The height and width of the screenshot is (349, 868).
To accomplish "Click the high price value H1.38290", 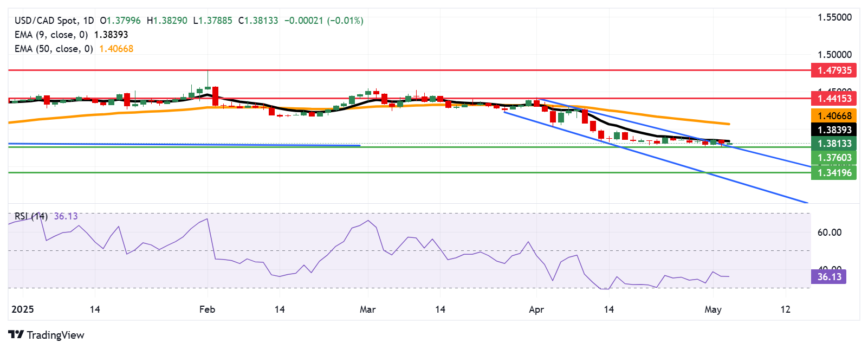I will pos(167,21).
